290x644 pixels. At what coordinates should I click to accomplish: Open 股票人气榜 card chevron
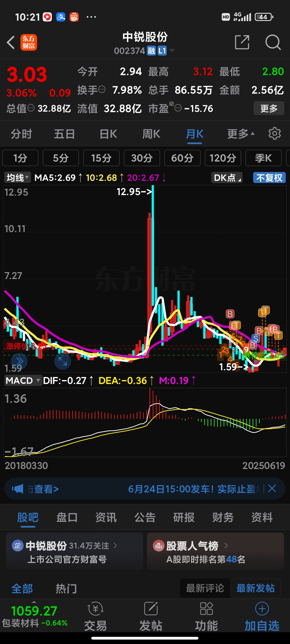click(x=226, y=545)
